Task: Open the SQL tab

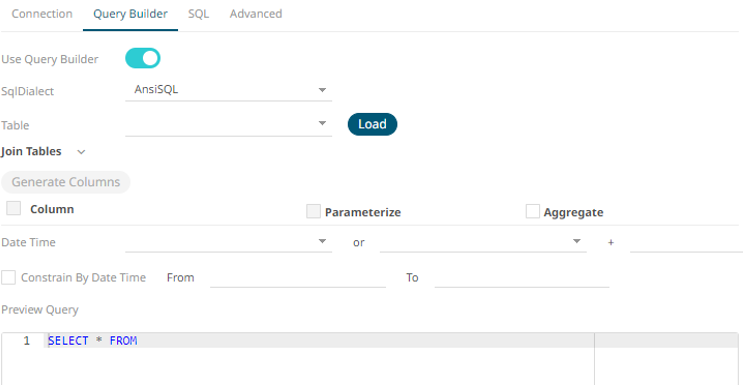Action: tap(199, 14)
